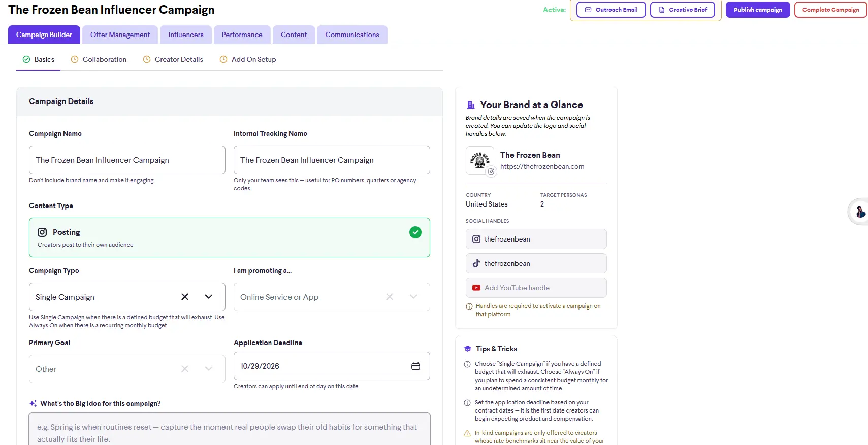Go to the Creator Details step
Screen dimensions: 868x445
(173, 59)
